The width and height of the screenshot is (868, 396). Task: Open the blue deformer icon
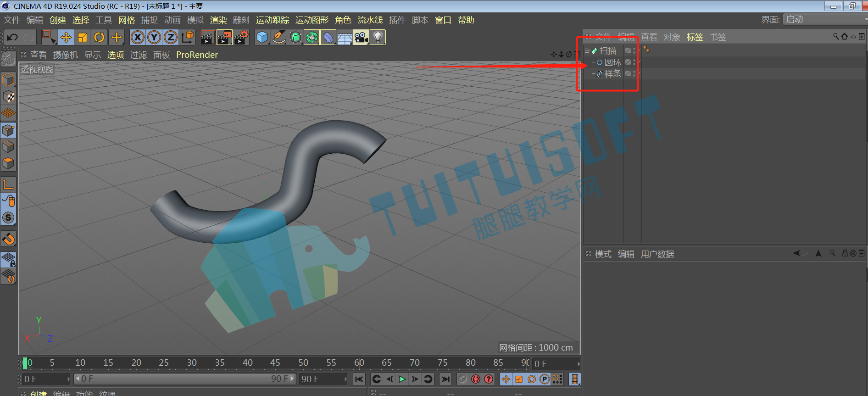pyautogui.click(x=328, y=37)
